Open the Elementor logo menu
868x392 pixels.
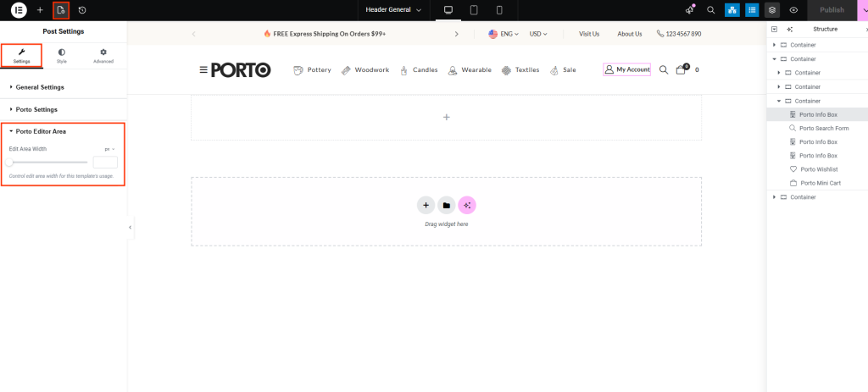pyautogui.click(x=18, y=10)
